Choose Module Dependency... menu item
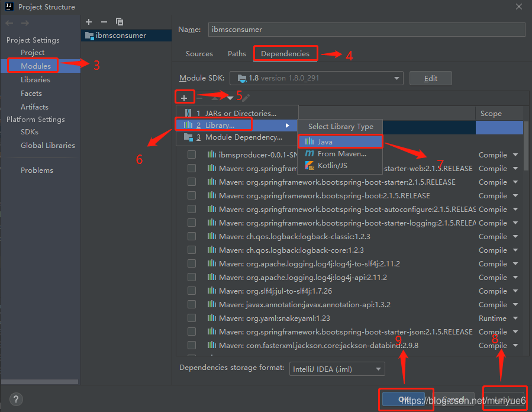The width and height of the screenshot is (532, 412). coord(237,137)
